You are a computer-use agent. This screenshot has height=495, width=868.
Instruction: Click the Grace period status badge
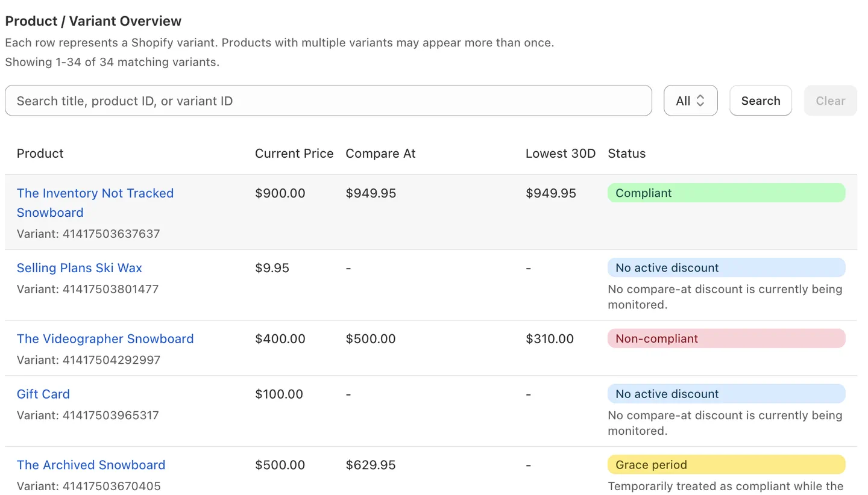pyautogui.click(x=726, y=465)
